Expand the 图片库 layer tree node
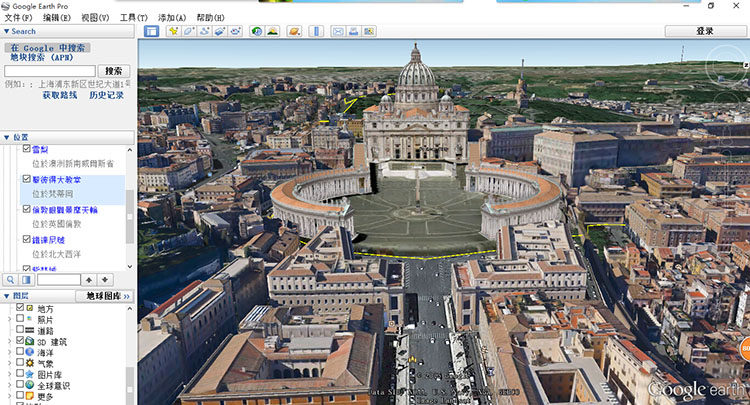 10,374
